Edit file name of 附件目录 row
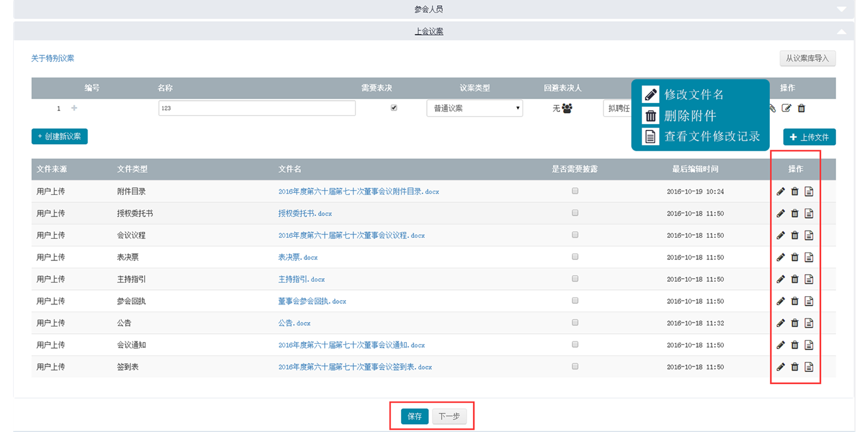This screenshot has width=868, height=432. 780,191
